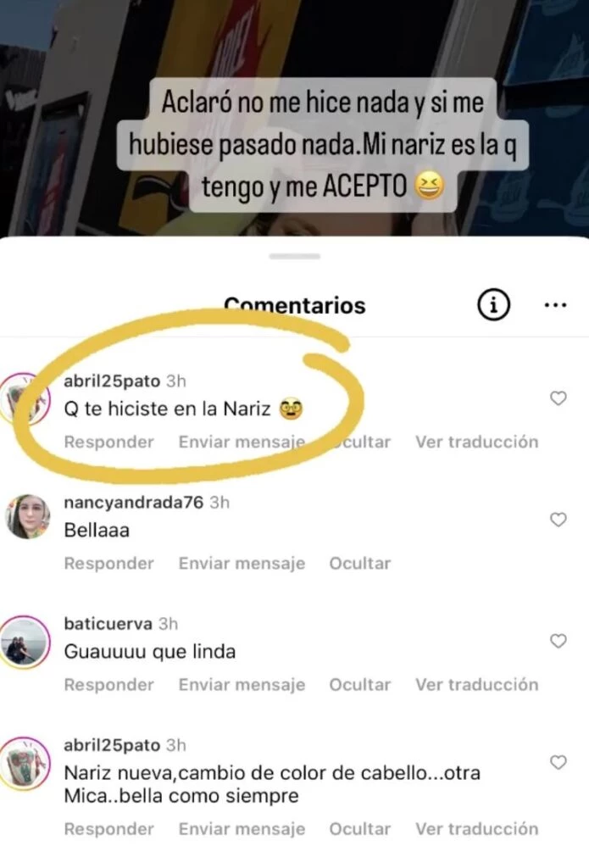Select Enviar mensaje under baticuerva's comment
Viewport: 589px width, 868px height.
pyautogui.click(x=242, y=684)
